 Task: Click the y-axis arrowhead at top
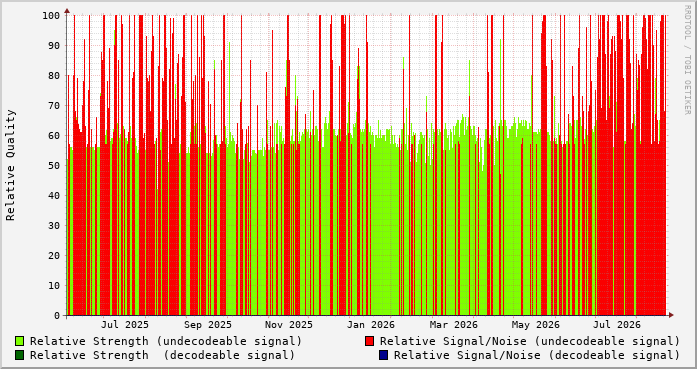coord(67,11)
